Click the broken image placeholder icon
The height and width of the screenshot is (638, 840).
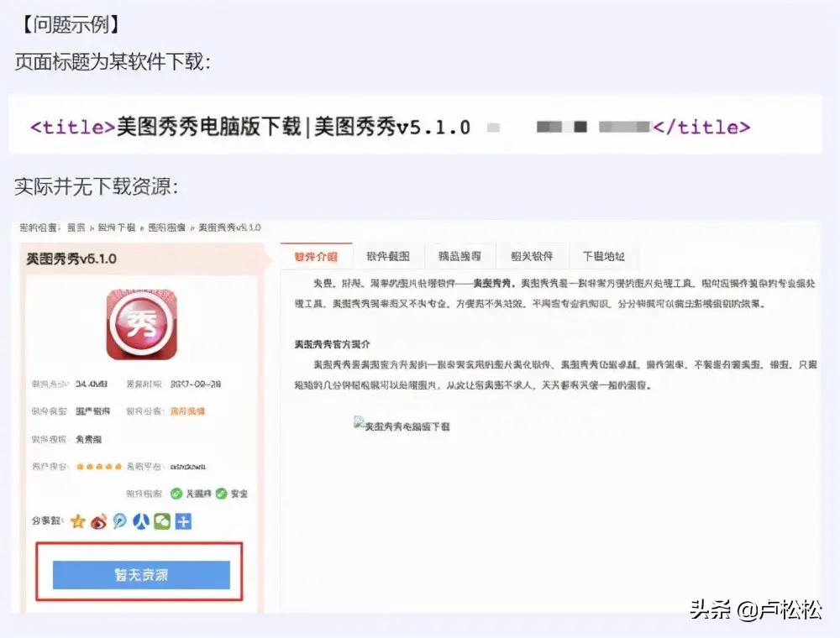click(359, 423)
